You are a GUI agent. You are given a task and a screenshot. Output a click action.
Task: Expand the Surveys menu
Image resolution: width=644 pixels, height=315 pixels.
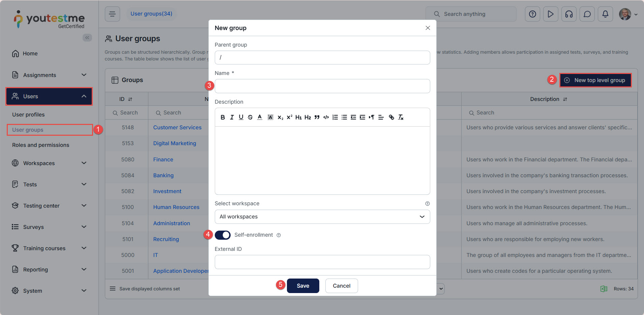(49, 227)
